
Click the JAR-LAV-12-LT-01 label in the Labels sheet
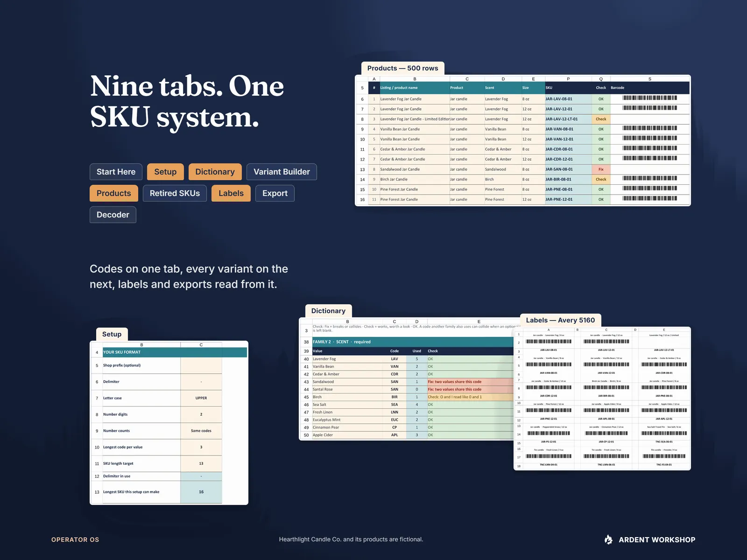coord(664,350)
